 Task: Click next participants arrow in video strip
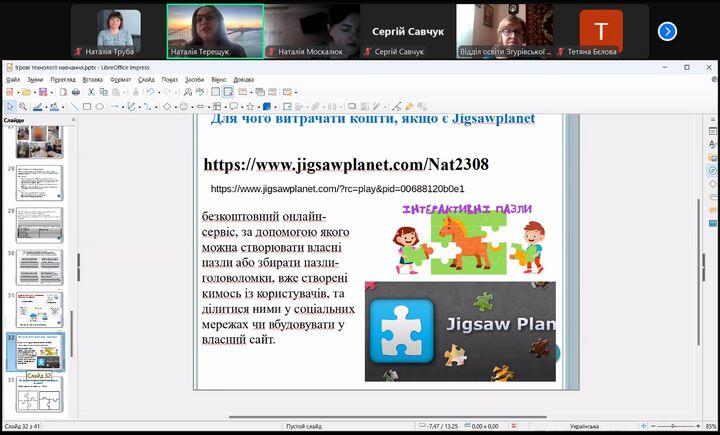click(667, 32)
